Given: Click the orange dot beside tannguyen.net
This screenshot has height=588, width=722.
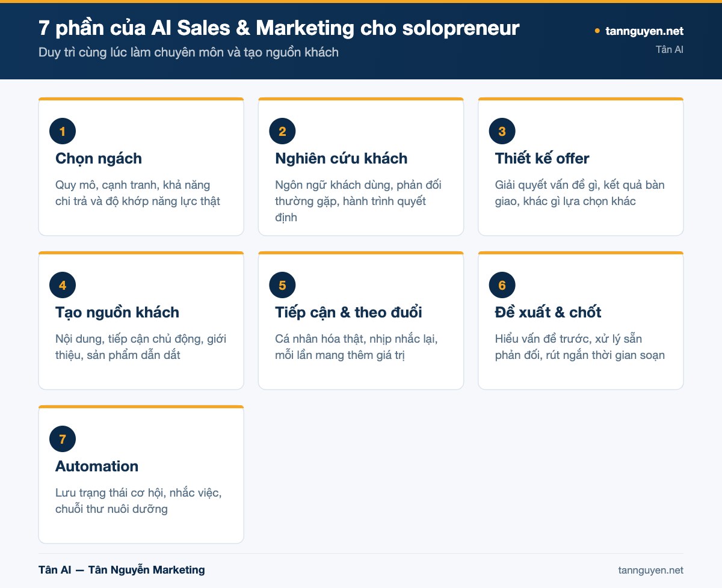Looking at the screenshot, I should (597, 31).
